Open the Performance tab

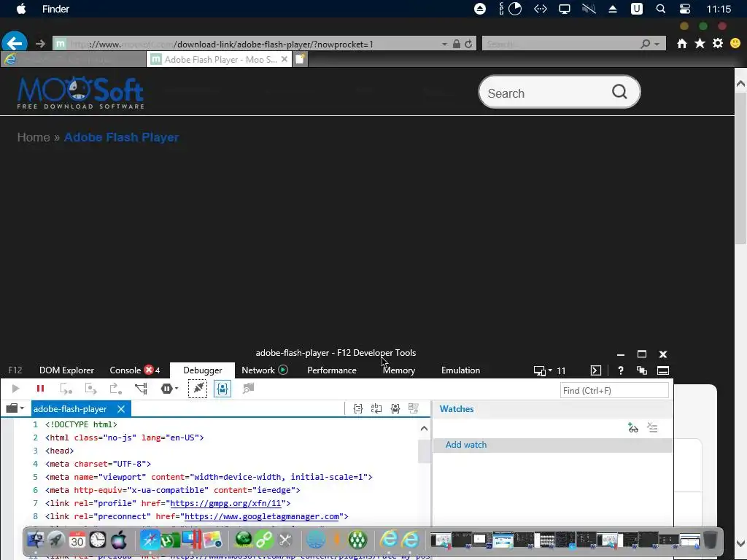[x=332, y=370]
